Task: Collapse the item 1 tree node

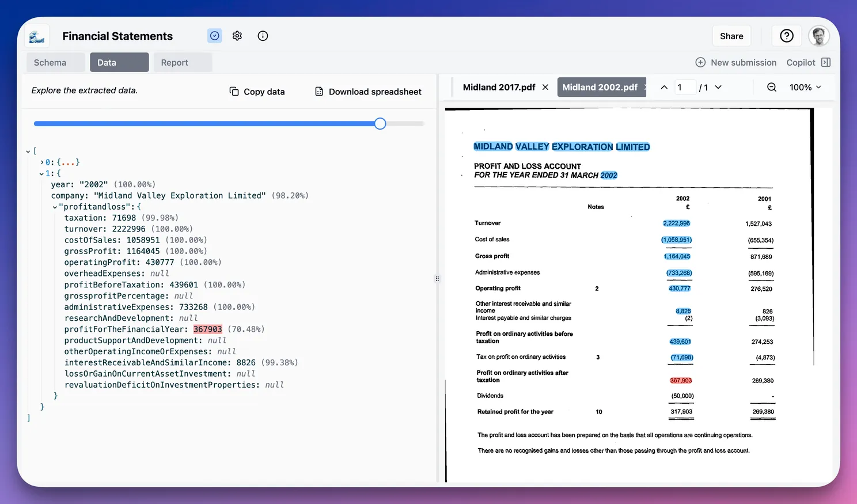Action: tap(41, 173)
